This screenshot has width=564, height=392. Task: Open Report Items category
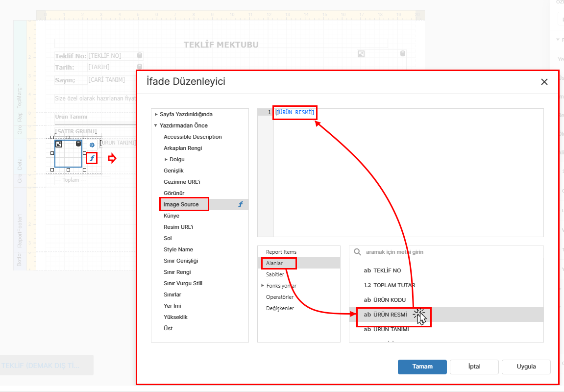pos(281,252)
